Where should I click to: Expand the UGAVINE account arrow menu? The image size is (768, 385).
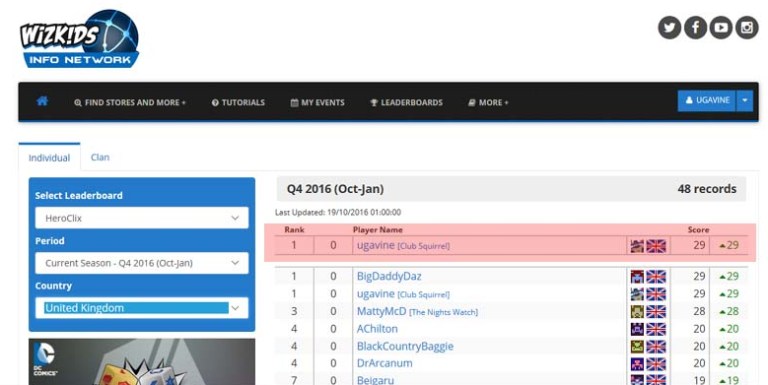tap(744, 100)
